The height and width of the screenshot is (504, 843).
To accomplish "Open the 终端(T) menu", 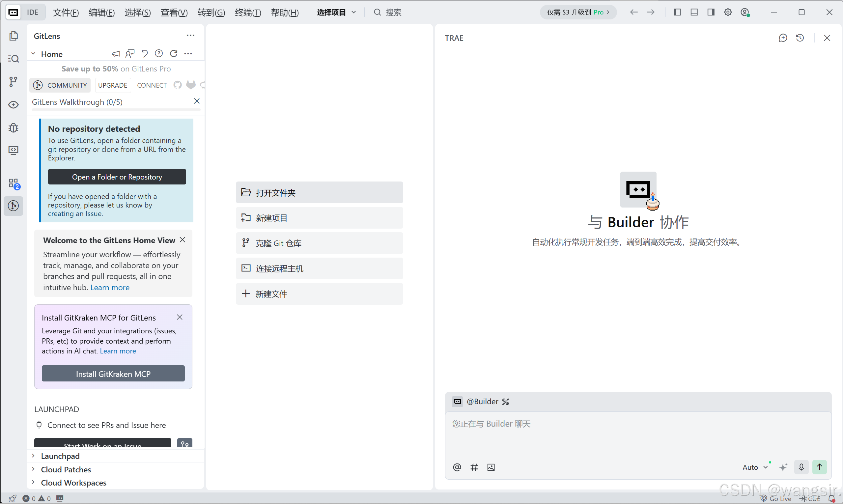I will (248, 13).
